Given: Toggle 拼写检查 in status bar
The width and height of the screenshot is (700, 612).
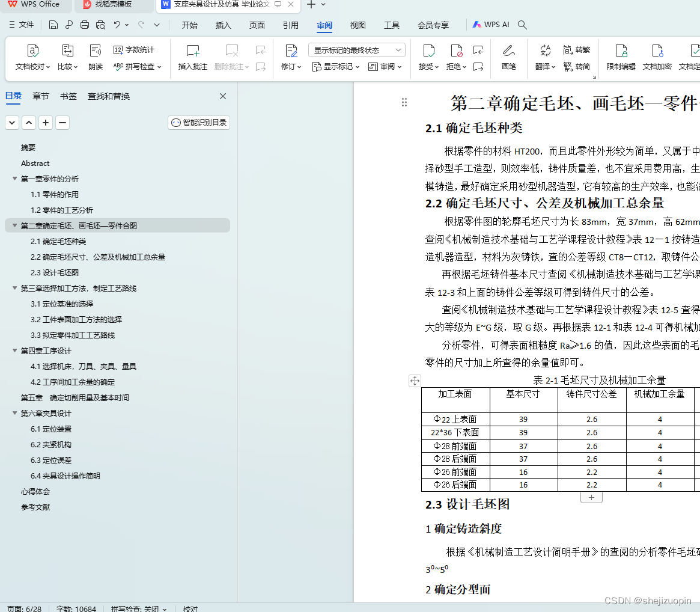Looking at the screenshot, I should [139, 608].
